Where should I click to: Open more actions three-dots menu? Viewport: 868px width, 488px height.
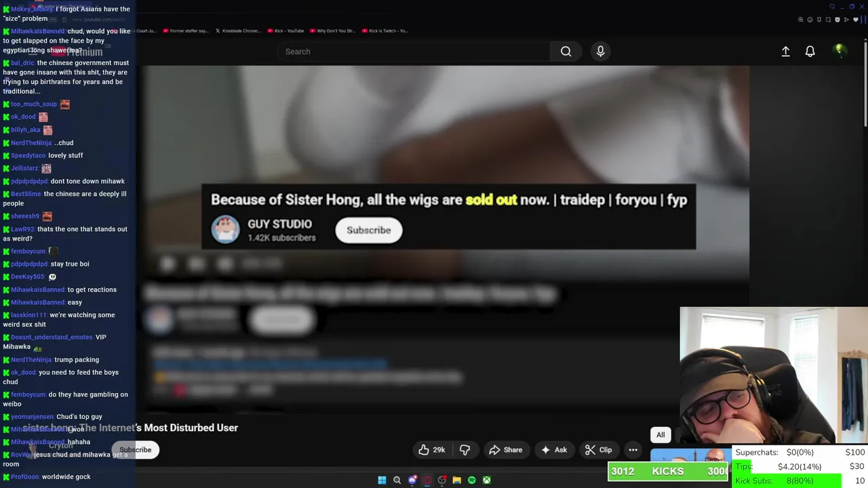633,450
